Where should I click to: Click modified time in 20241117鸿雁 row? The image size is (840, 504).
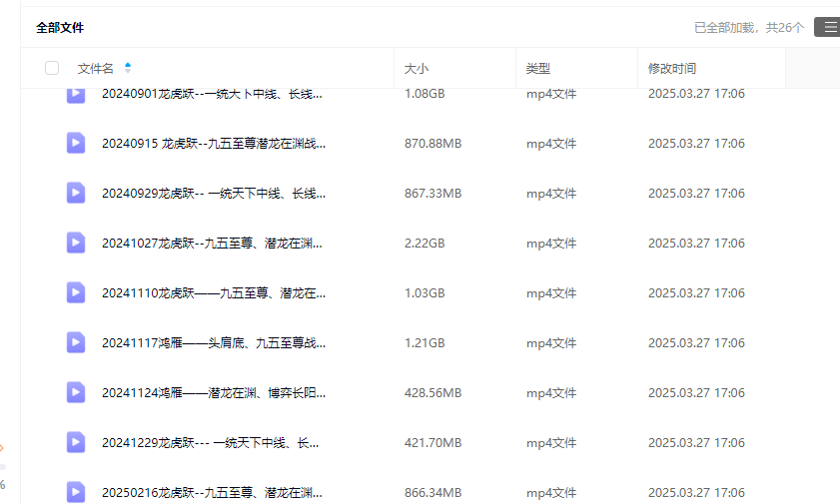click(x=696, y=343)
